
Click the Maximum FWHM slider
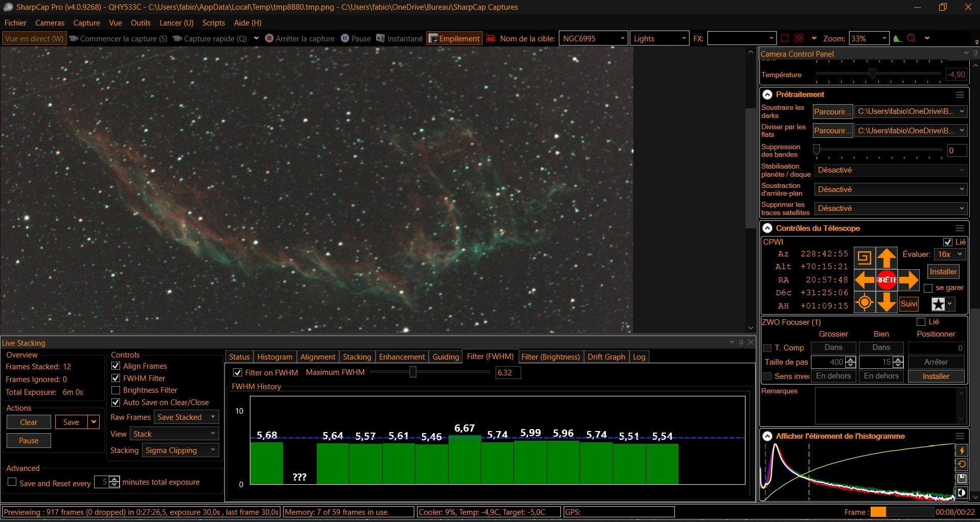tap(430, 372)
